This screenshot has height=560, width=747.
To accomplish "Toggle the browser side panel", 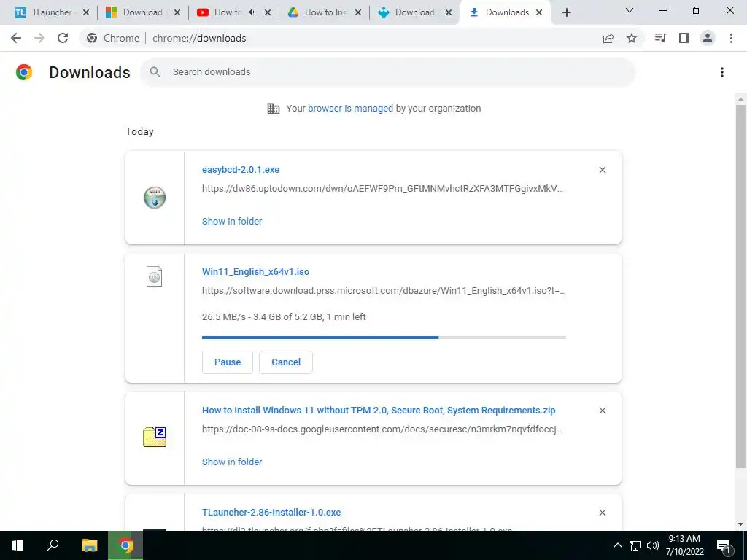I will pos(684,38).
